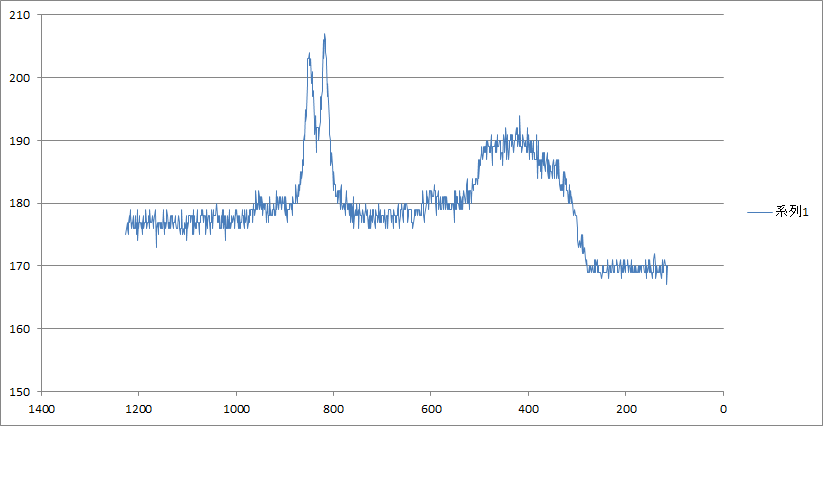Select the 系列1 legend entry
Viewport: 823px width, 480px height.
click(x=778, y=211)
